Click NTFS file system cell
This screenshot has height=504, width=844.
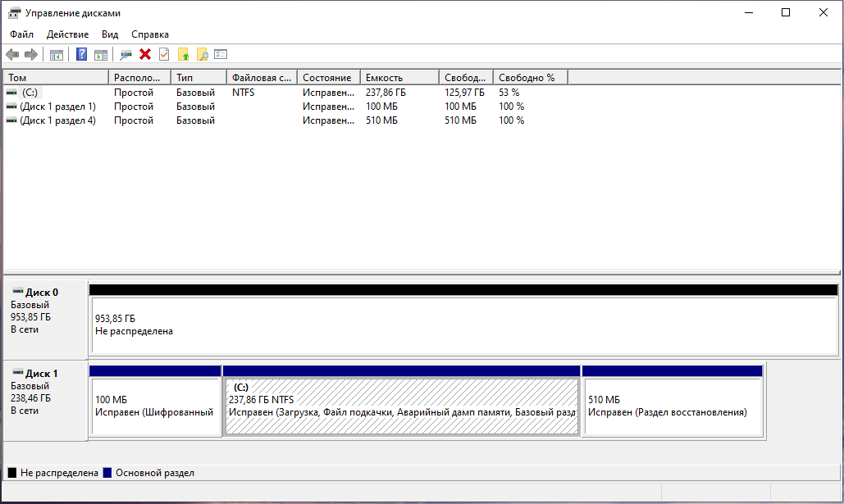coord(244,93)
